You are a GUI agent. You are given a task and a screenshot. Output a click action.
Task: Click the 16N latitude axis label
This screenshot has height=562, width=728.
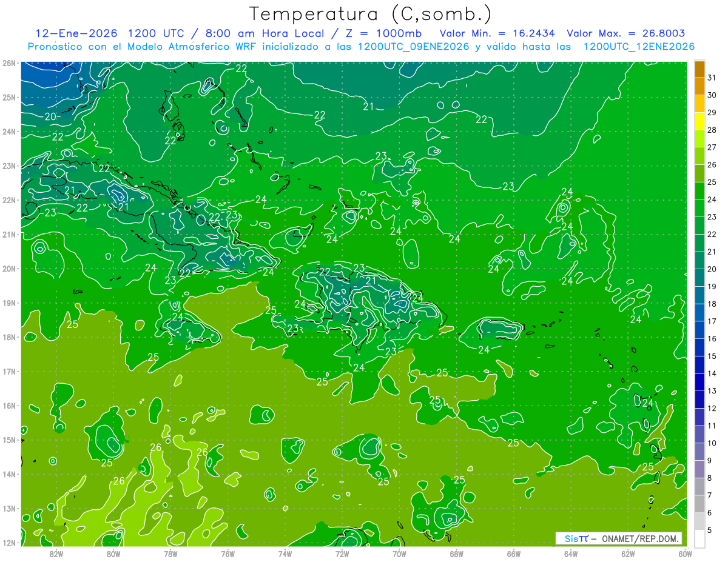[x=8, y=406]
